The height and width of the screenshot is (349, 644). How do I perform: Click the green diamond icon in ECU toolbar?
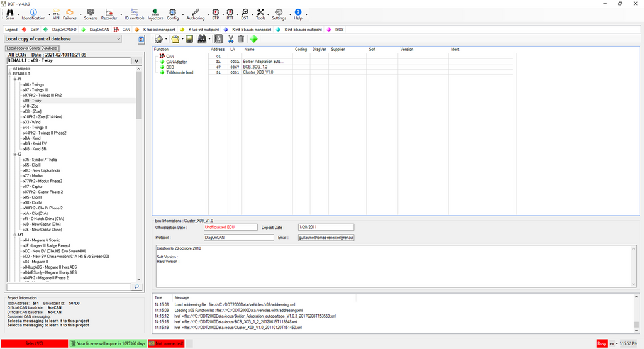coord(254,39)
